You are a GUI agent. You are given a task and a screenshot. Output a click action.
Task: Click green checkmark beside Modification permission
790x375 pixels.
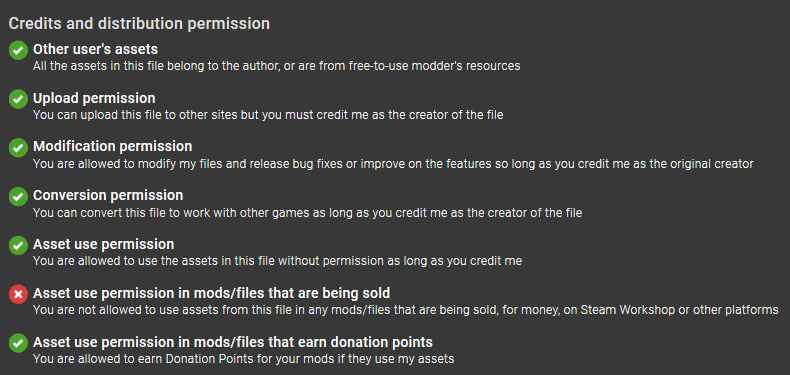(x=18, y=148)
